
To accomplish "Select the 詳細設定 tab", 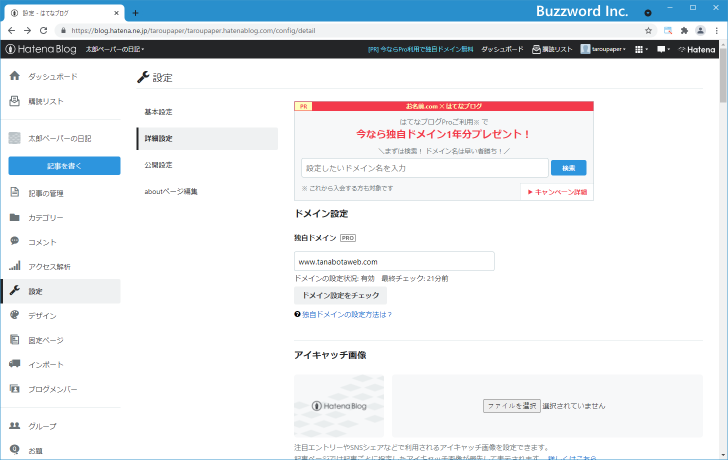I will (208, 138).
